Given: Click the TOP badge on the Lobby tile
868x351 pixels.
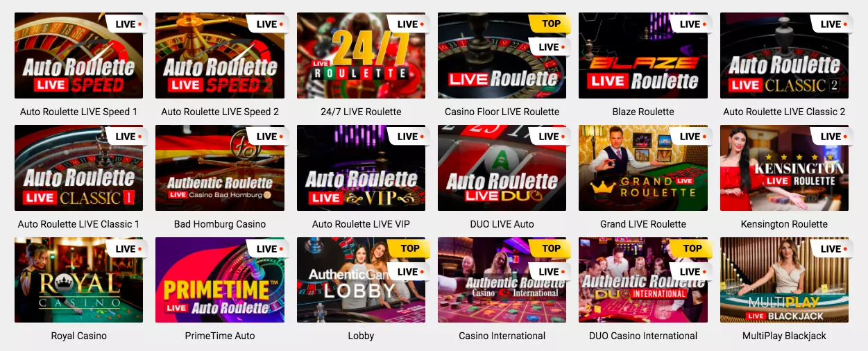Looking at the screenshot, I should pyautogui.click(x=409, y=248).
